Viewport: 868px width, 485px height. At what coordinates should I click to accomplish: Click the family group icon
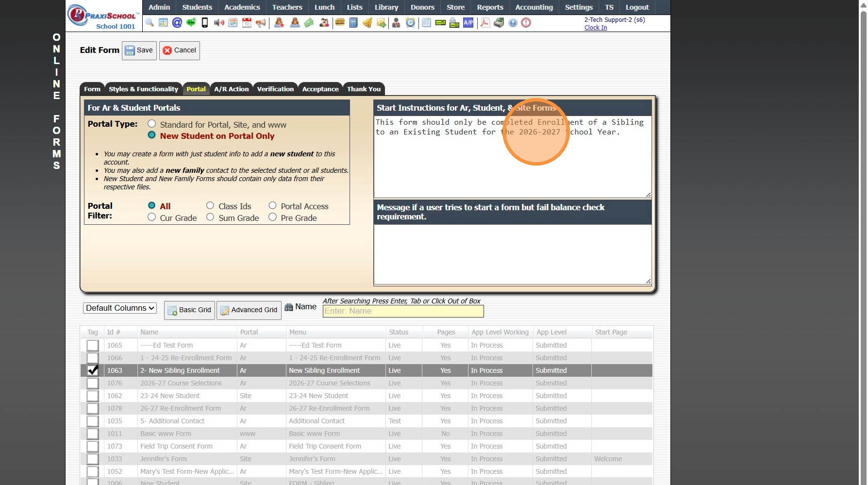point(324,23)
